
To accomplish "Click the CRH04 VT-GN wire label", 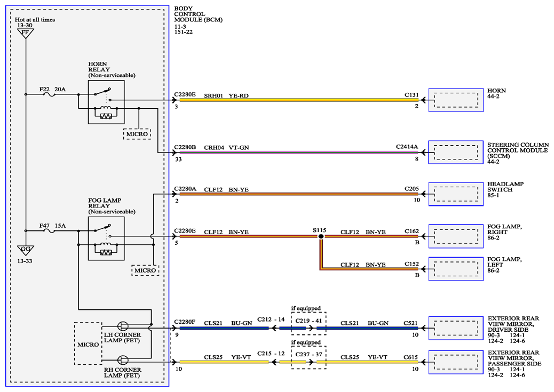I will click(226, 148).
